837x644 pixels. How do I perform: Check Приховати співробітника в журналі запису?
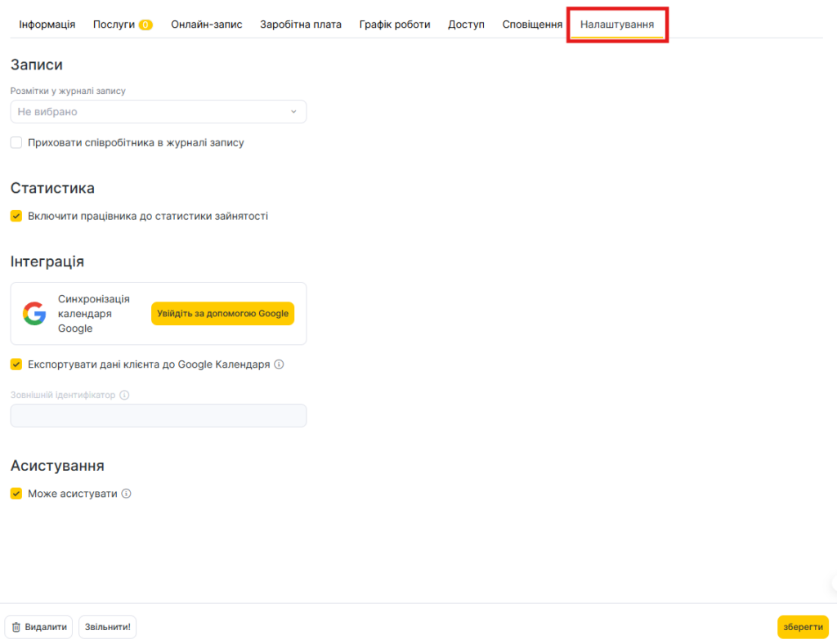click(16, 142)
